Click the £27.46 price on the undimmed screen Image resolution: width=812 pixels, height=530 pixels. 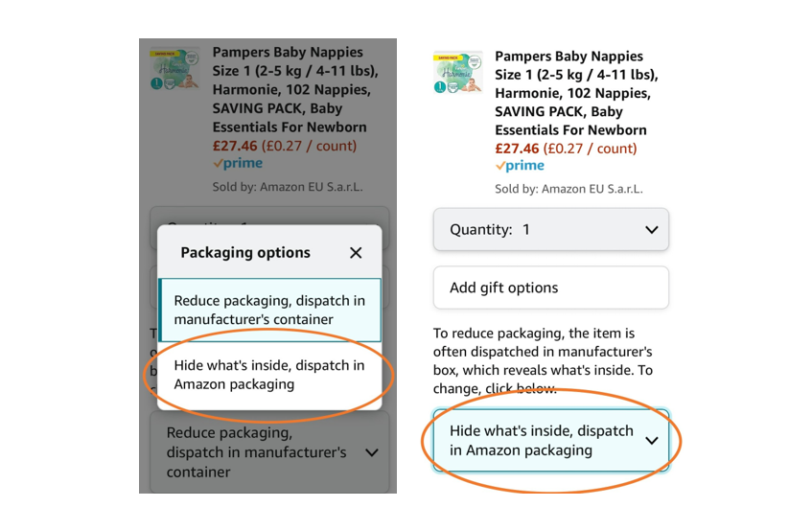517,149
